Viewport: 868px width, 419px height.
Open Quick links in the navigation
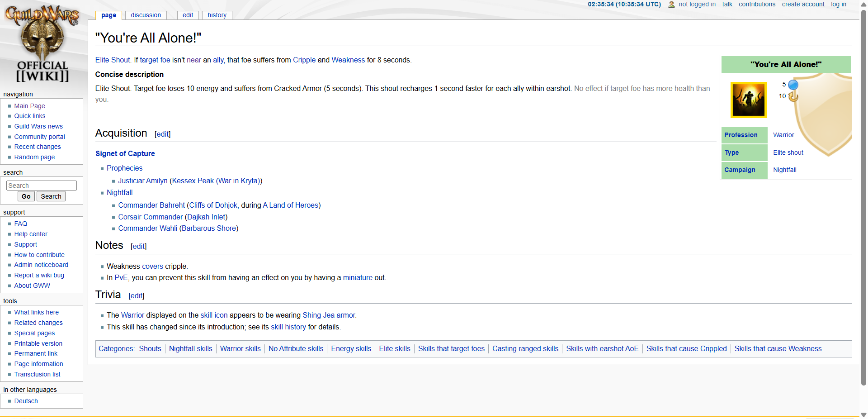coord(30,116)
